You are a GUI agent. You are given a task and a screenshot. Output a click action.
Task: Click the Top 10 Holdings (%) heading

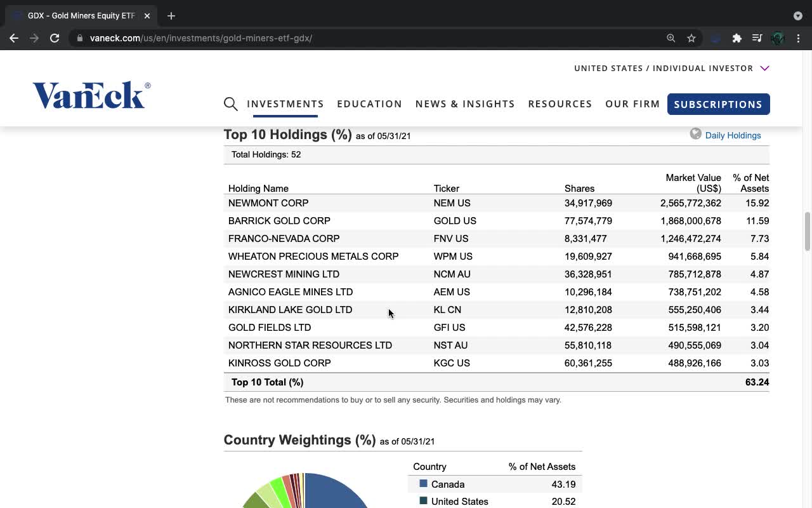(x=288, y=135)
